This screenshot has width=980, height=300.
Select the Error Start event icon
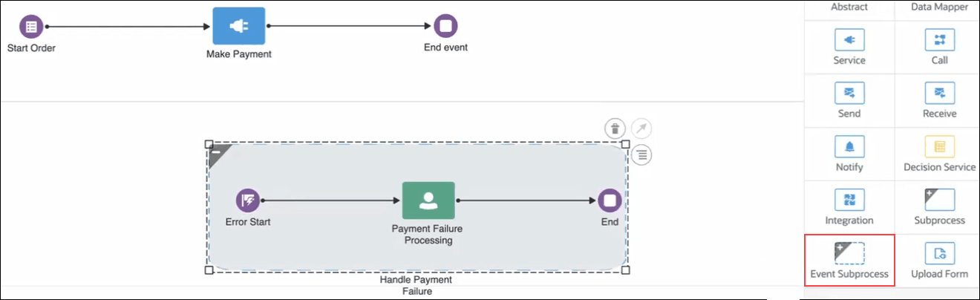[x=247, y=200]
